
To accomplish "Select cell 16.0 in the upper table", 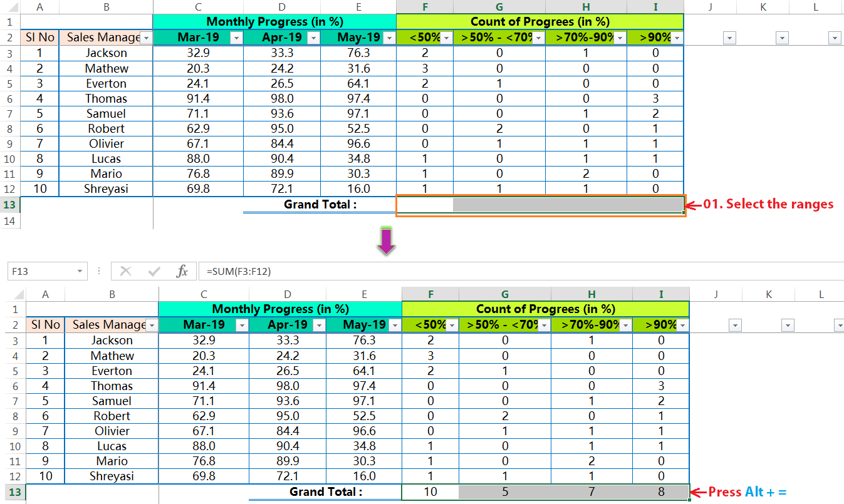I will (x=358, y=188).
